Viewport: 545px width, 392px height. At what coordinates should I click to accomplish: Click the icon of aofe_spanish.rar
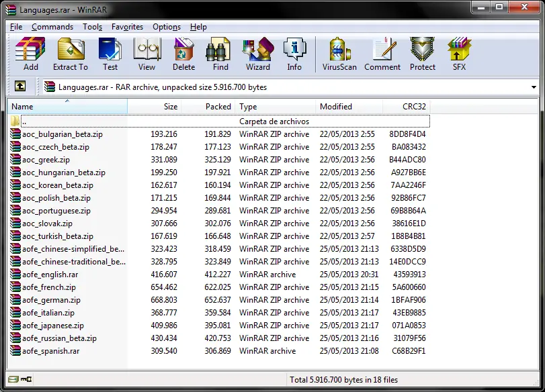[x=15, y=350]
